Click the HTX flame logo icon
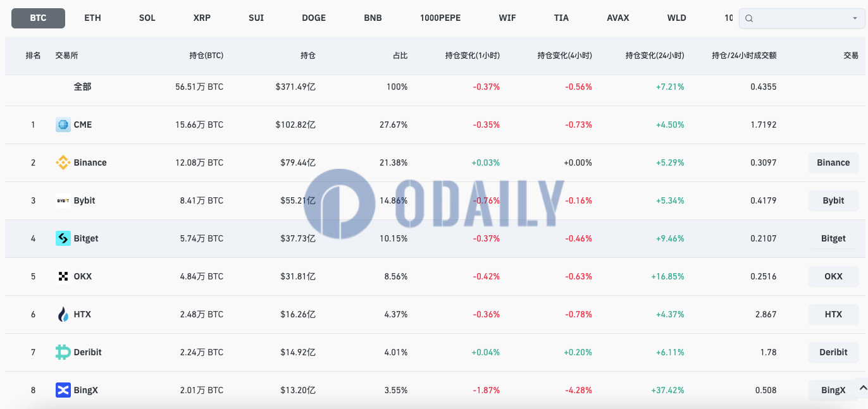Viewport: 868px width, 409px height. (63, 314)
